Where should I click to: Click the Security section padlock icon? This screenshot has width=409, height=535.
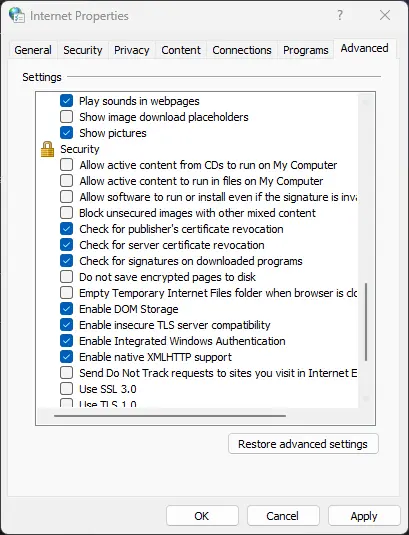[x=47, y=149]
